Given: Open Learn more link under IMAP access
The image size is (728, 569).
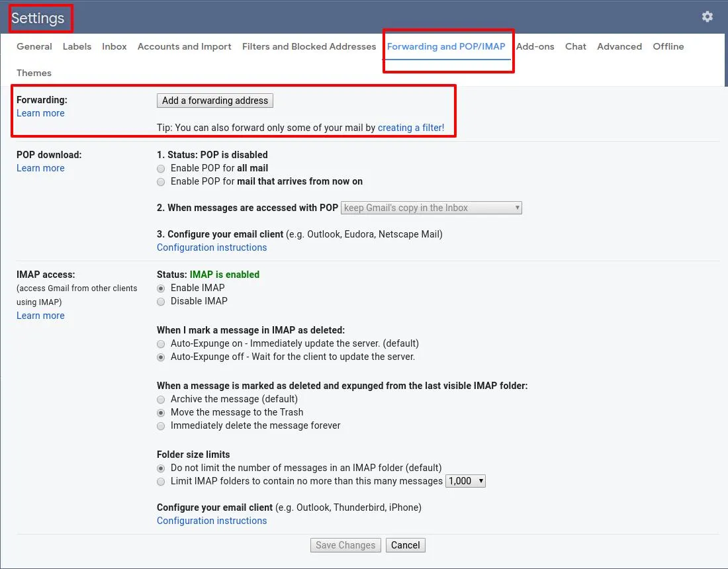Looking at the screenshot, I should tap(40, 316).
